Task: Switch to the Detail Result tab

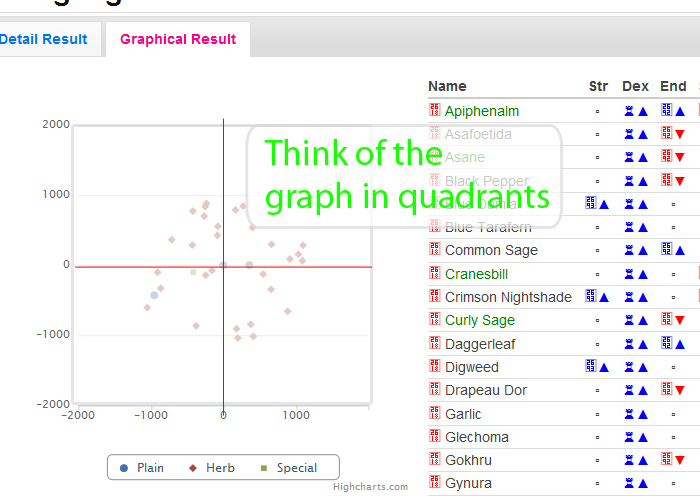Action: click(x=44, y=39)
